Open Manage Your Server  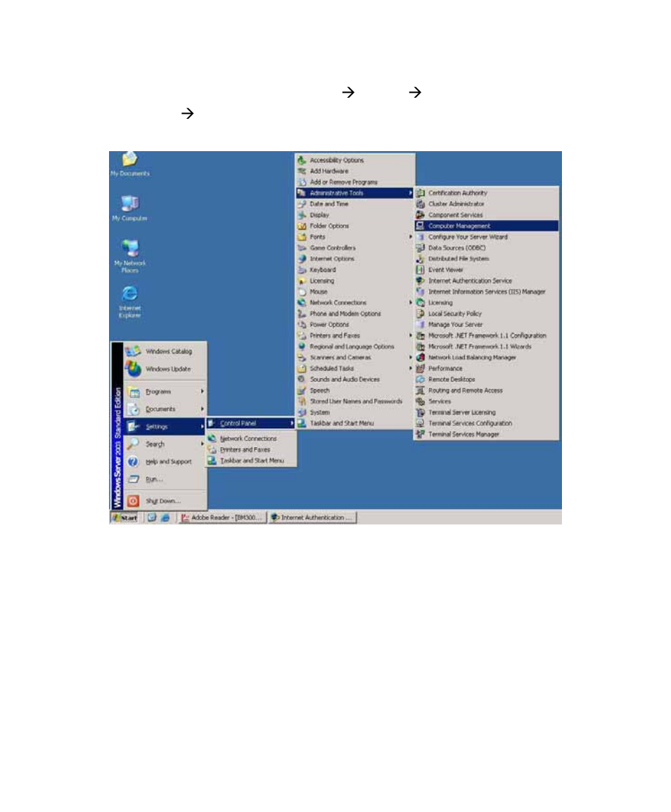487,325
